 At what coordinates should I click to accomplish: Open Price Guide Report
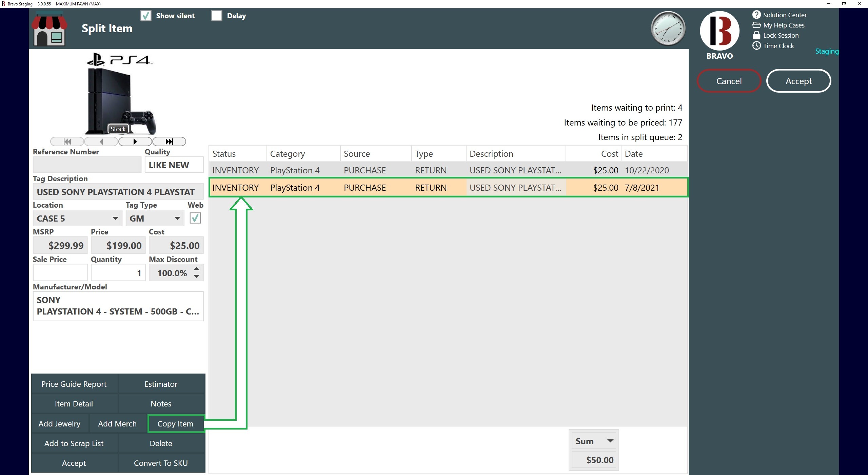[74, 384]
